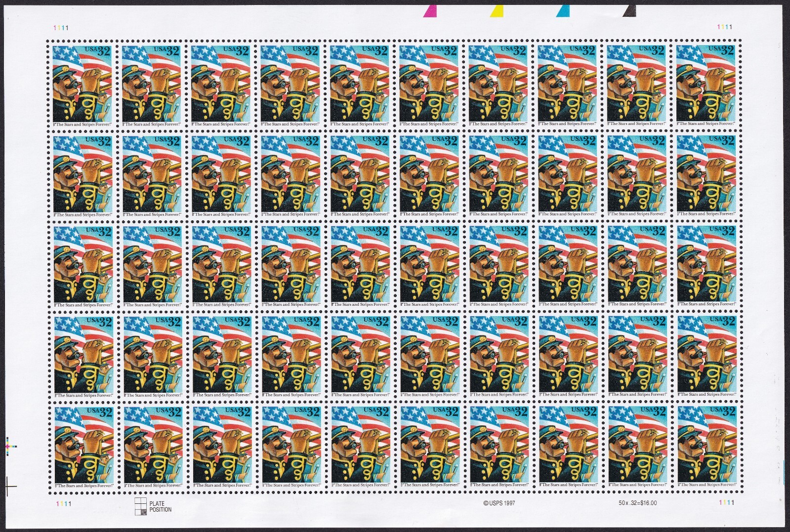Click the bottom-left "1111" plate number
The image size is (790, 532).
click(x=64, y=503)
